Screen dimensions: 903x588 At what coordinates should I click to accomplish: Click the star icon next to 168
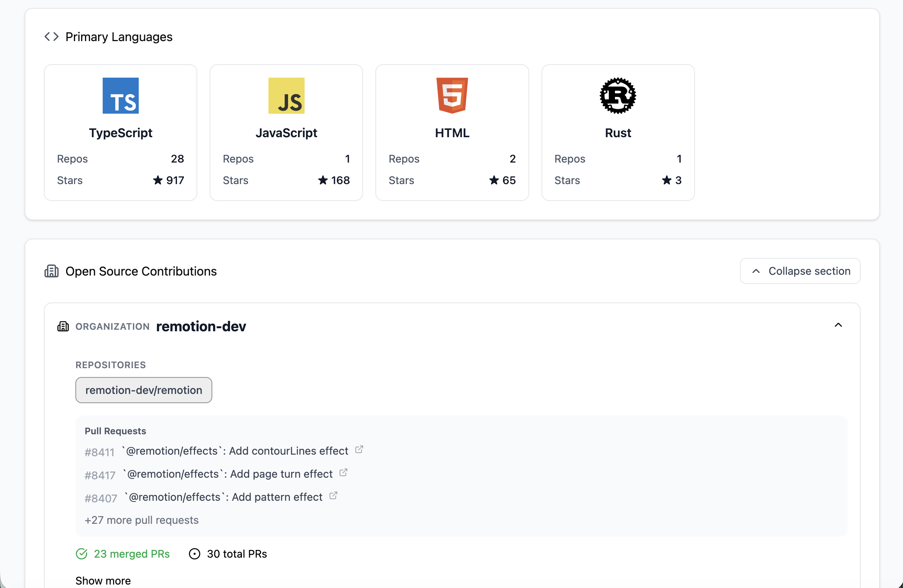pos(323,180)
